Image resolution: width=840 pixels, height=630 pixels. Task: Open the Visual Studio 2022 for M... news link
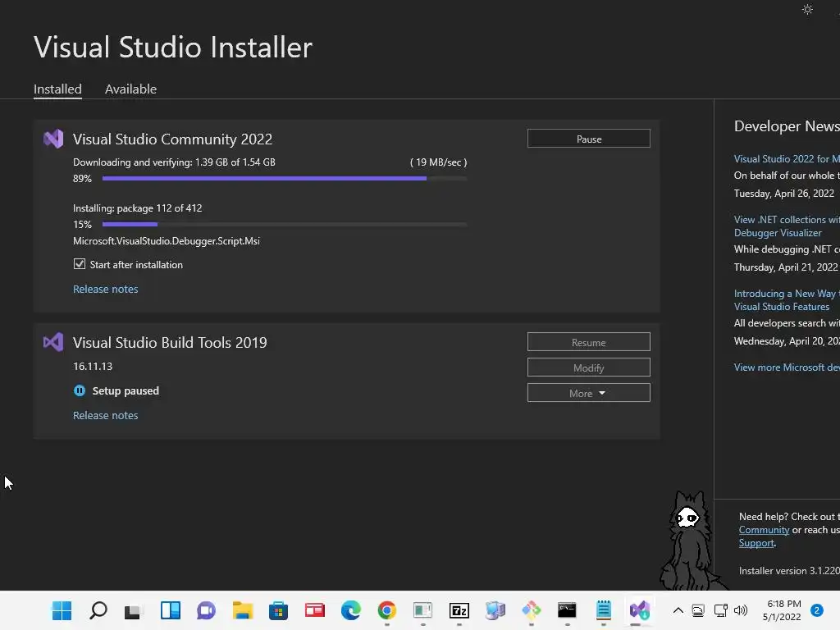click(x=787, y=159)
